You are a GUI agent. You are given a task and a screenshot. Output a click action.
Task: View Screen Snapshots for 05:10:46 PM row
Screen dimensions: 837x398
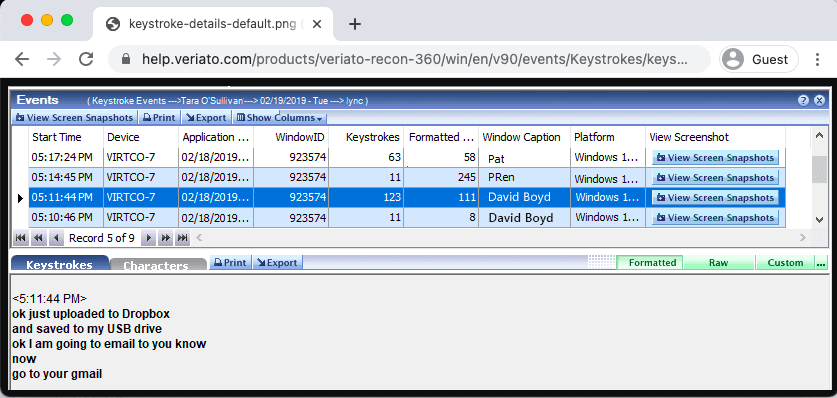715,218
